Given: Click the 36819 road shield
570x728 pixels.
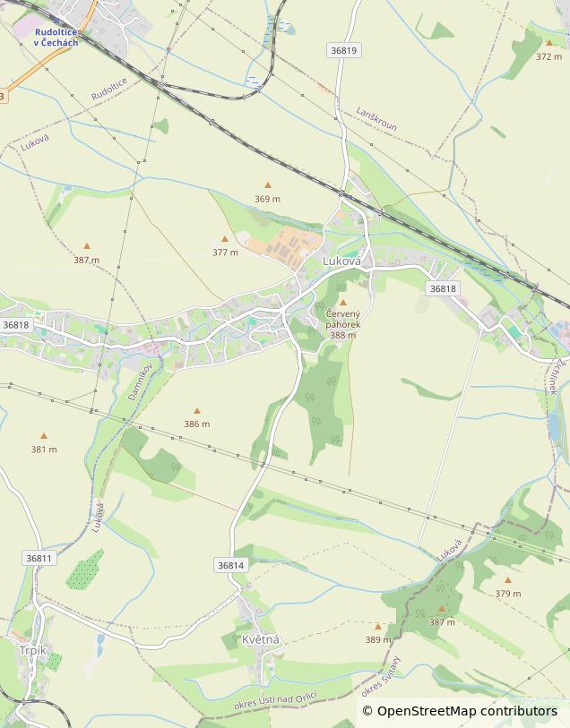Looking at the screenshot, I should (x=344, y=50).
